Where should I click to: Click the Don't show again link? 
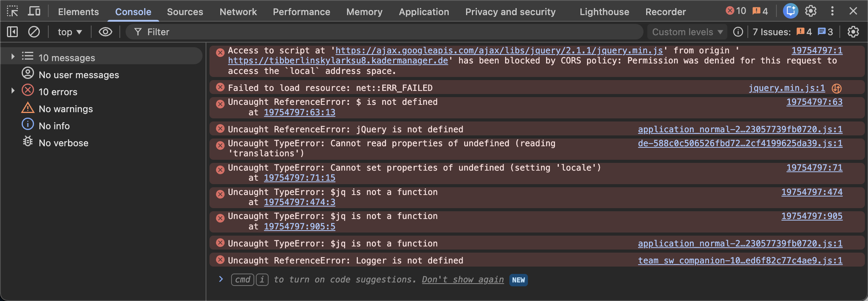[463, 280]
